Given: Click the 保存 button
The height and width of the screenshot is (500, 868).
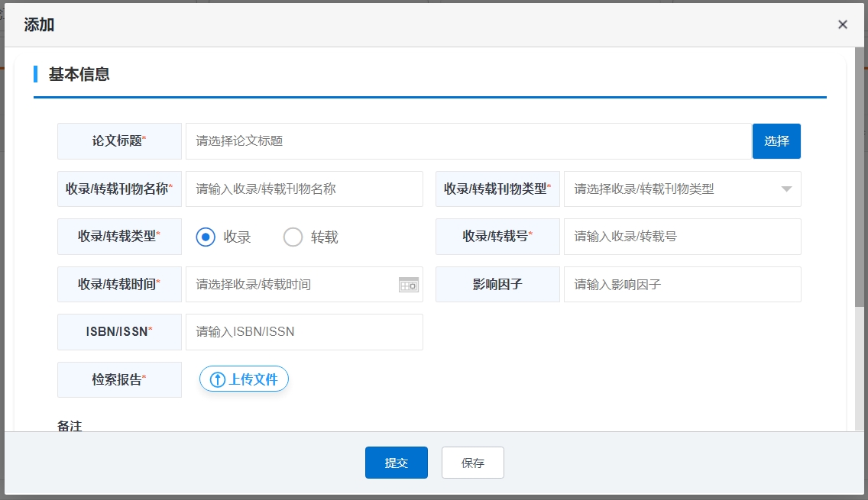Looking at the screenshot, I should point(472,463).
